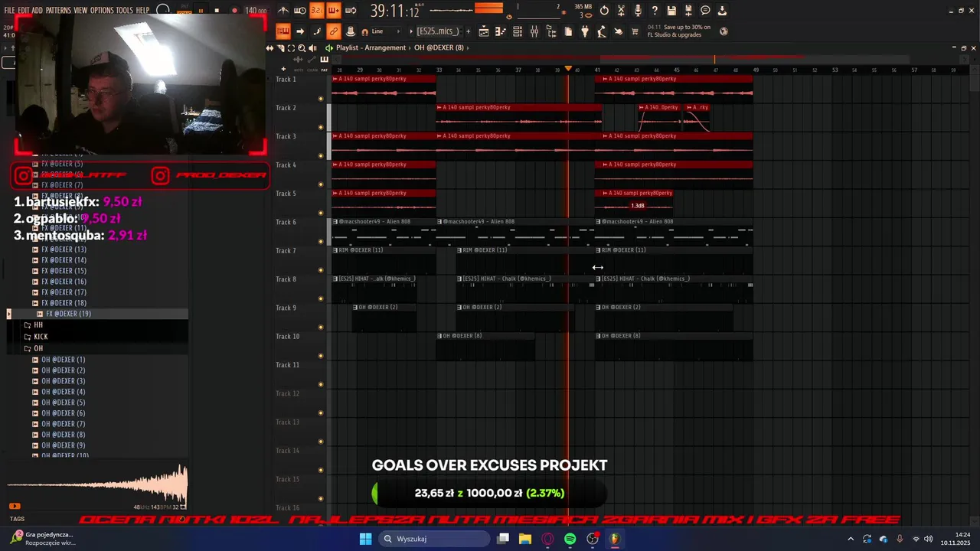The image size is (980, 551).
Task: Open the shopping cart icon
Action: [635, 31]
